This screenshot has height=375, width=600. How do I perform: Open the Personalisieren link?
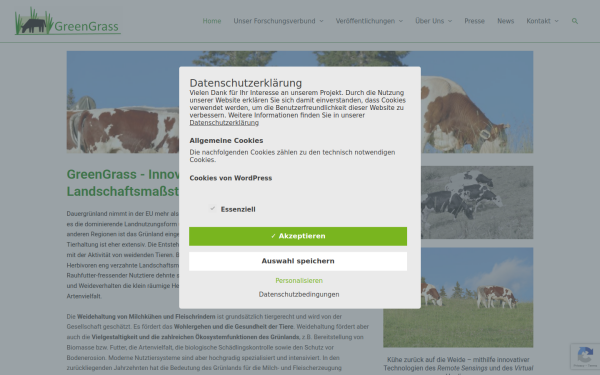[299, 280]
